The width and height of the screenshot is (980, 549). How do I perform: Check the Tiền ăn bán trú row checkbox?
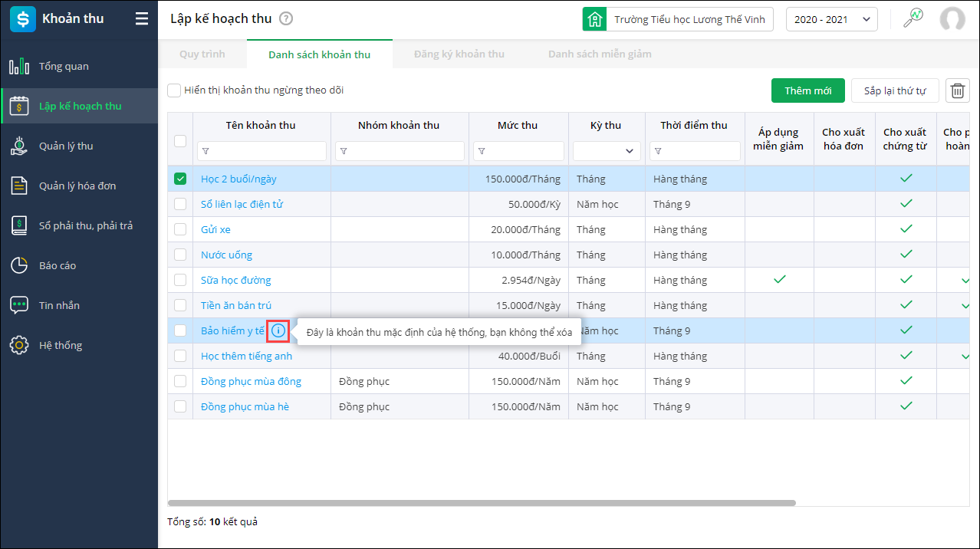click(x=180, y=305)
